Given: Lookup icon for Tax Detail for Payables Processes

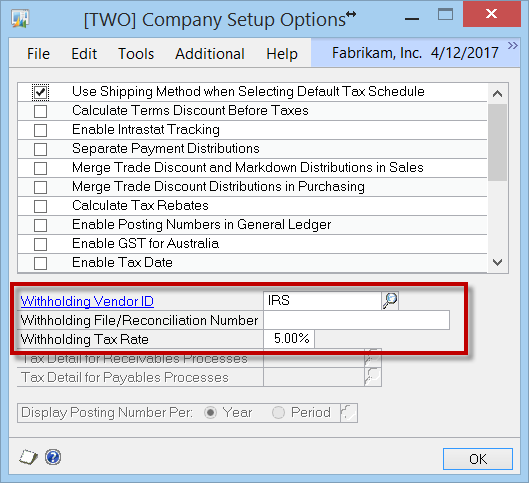Looking at the screenshot, I should click(373, 377).
